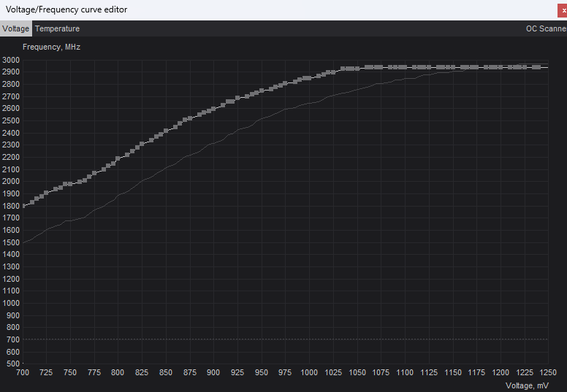Select the curve point at 750 mV

coord(70,184)
